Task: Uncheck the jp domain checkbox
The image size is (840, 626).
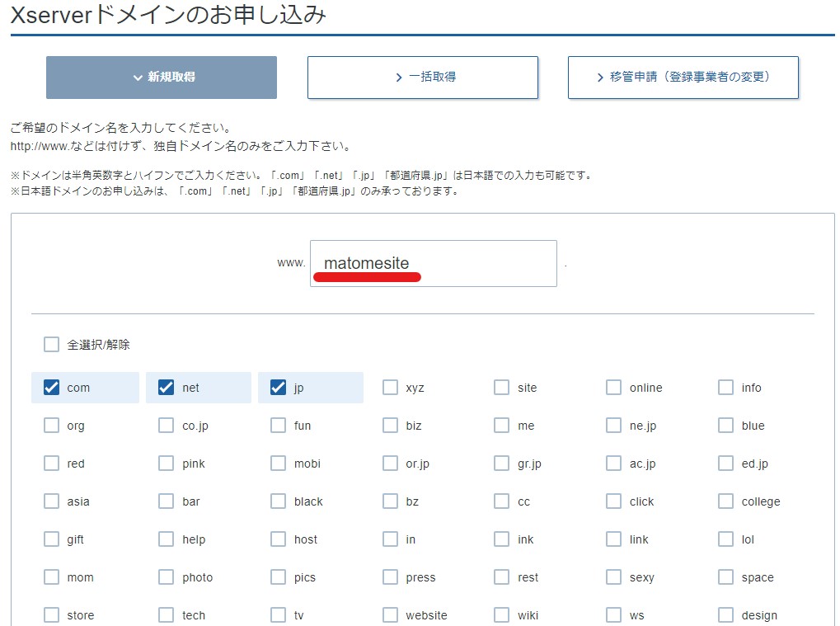Action: [278, 388]
